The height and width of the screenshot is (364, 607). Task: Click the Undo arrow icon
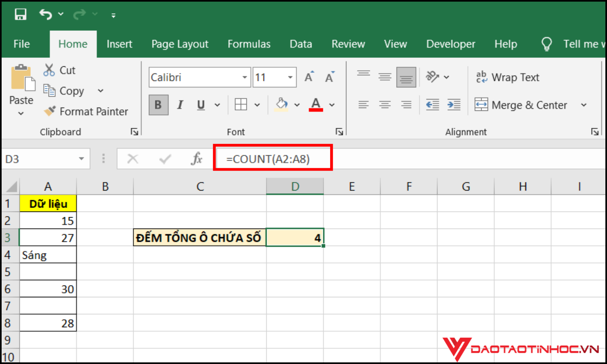45,15
